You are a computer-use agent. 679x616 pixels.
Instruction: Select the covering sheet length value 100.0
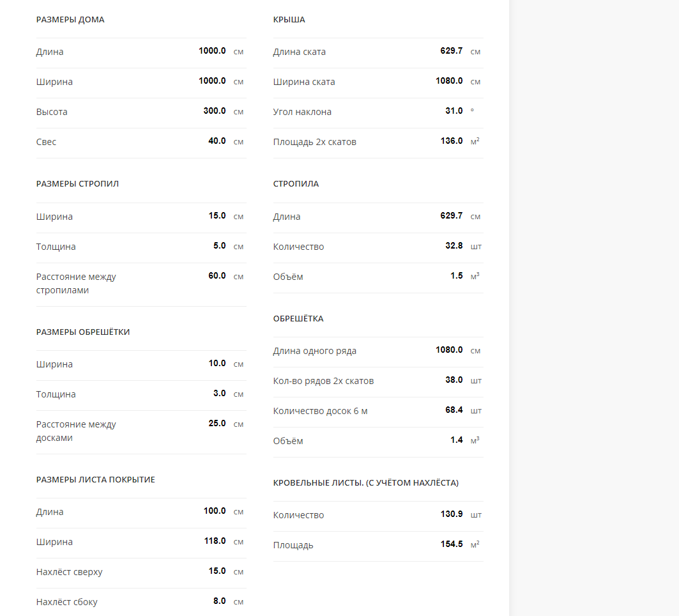[215, 511]
